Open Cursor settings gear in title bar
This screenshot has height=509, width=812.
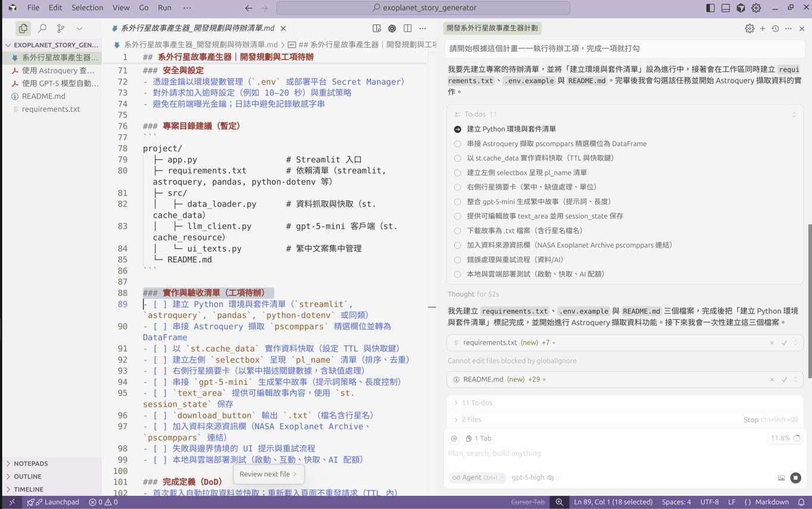click(756, 8)
